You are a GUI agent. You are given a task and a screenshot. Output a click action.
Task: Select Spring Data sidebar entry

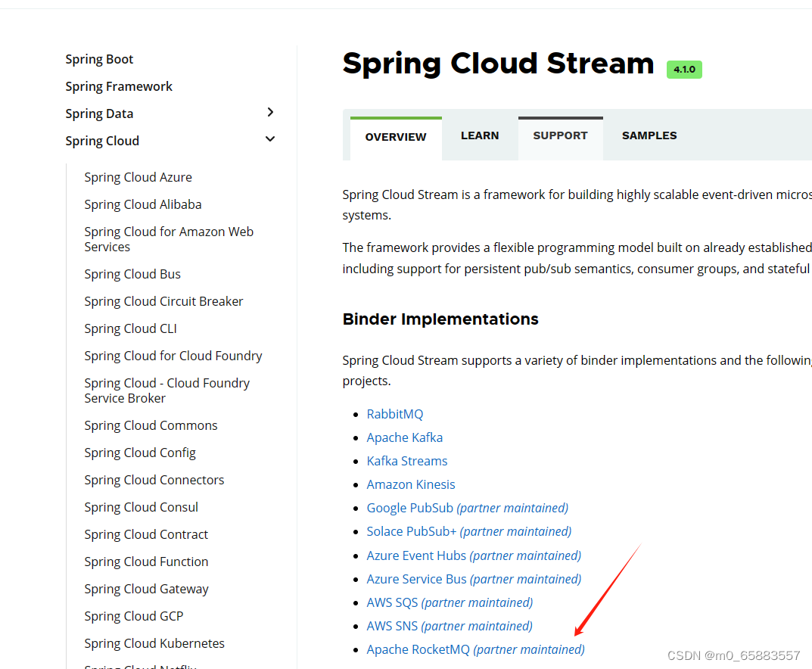[x=99, y=114]
